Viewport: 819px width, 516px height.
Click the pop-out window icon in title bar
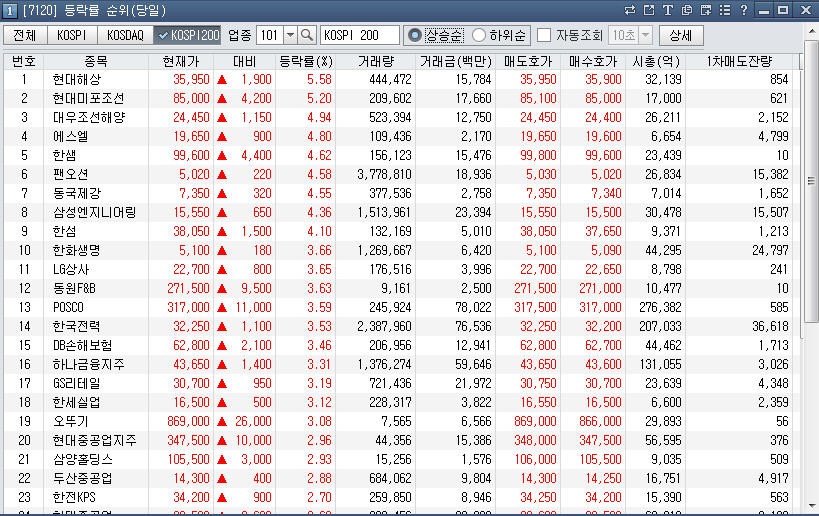coord(648,10)
